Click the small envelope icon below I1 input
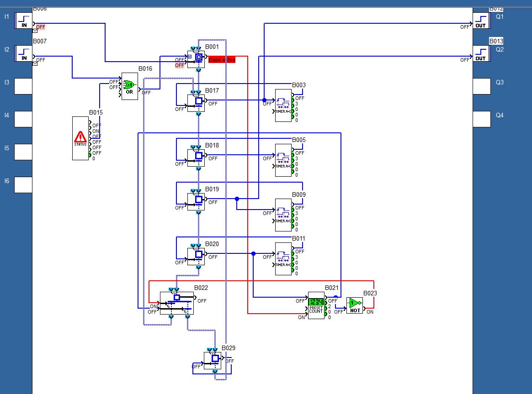 pyautogui.click(x=35, y=31)
